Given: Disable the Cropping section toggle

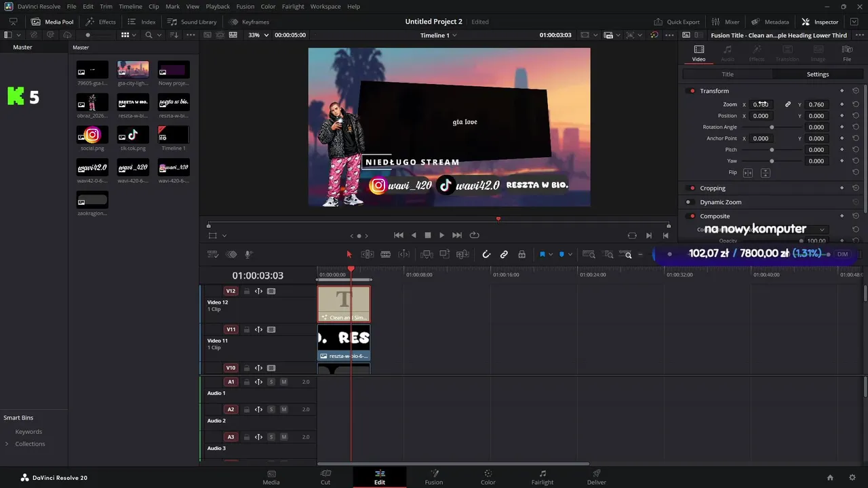Looking at the screenshot, I should point(692,188).
